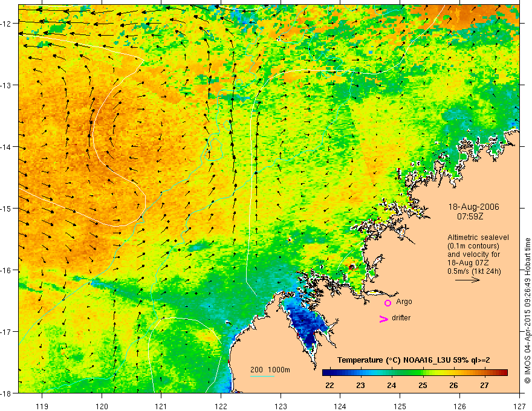Click the temperature color bar at 22
The width and height of the screenshot is (532, 411).
(x=329, y=373)
